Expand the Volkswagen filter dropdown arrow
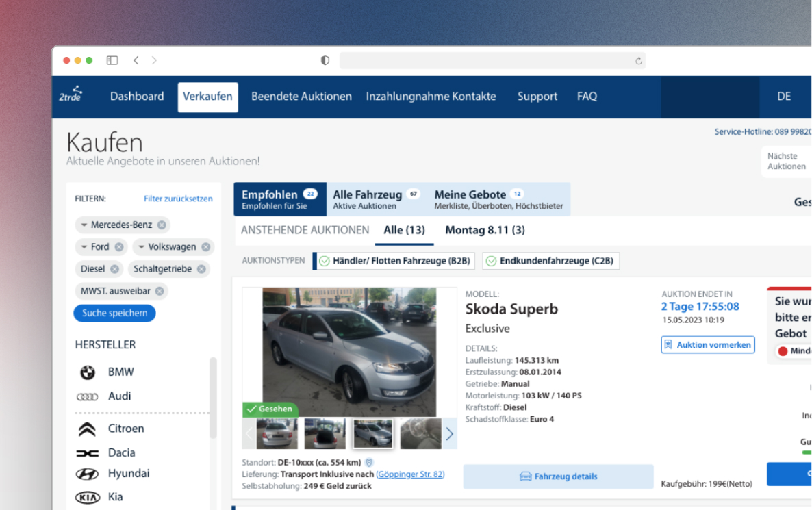 tap(141, 247)
